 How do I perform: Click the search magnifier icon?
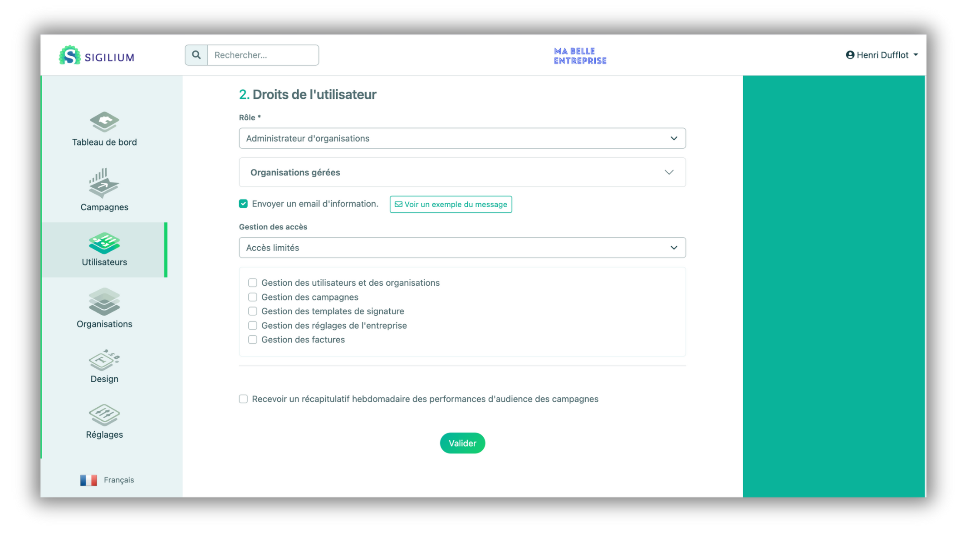196,55
